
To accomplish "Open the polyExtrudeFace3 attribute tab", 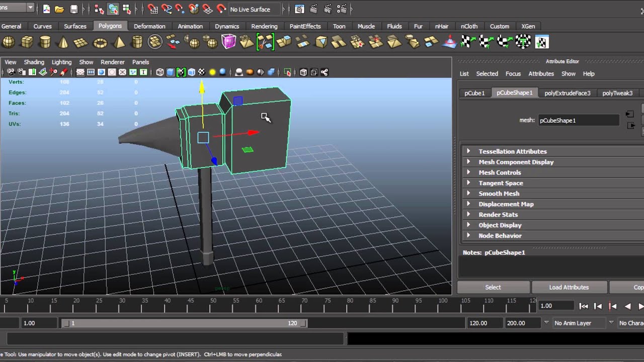I will (568, 93).
